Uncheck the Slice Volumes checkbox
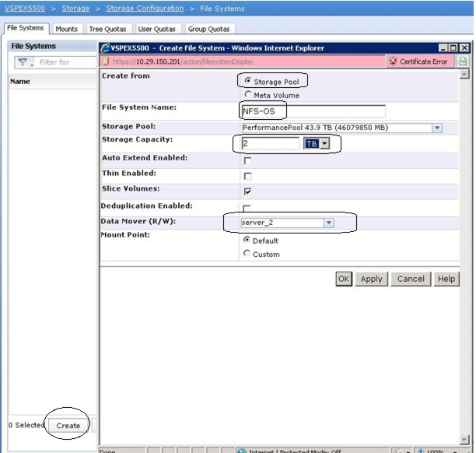The image size is (476, 453). tap(247, 191)
